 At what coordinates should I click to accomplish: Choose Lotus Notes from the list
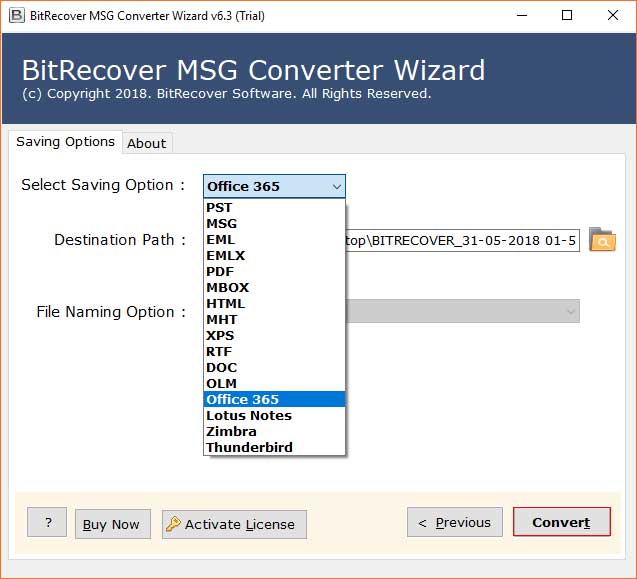click(274, 415)
